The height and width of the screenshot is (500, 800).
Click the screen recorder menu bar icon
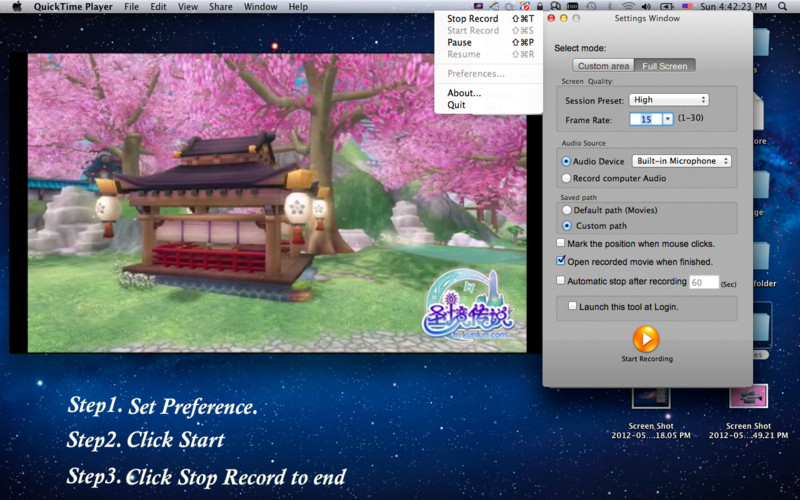point(493,7)
